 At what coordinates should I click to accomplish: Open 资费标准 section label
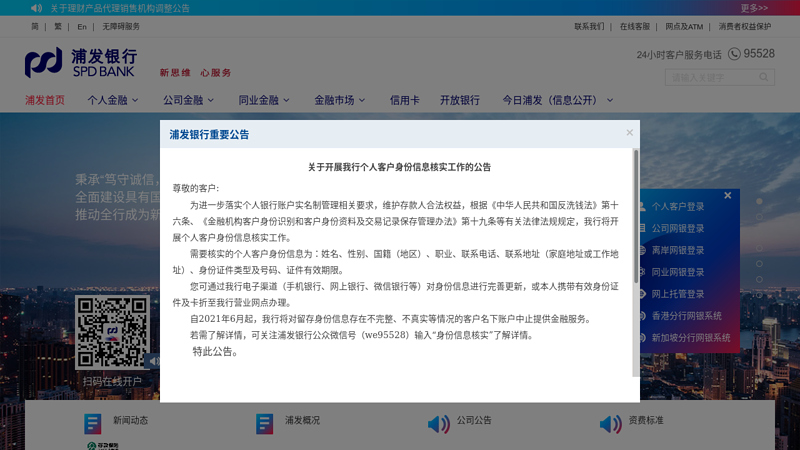click(x=646, y=420)
